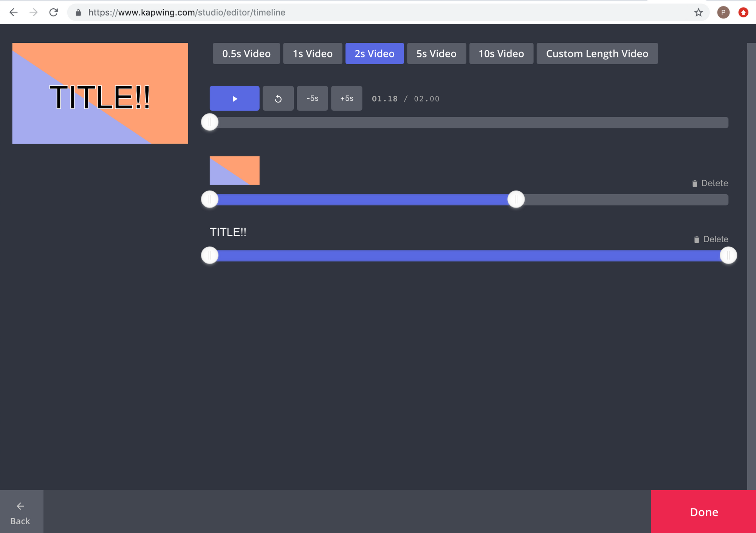Click browser back arrow
Viewport: 756px width, 533px height.
point(14,12)
